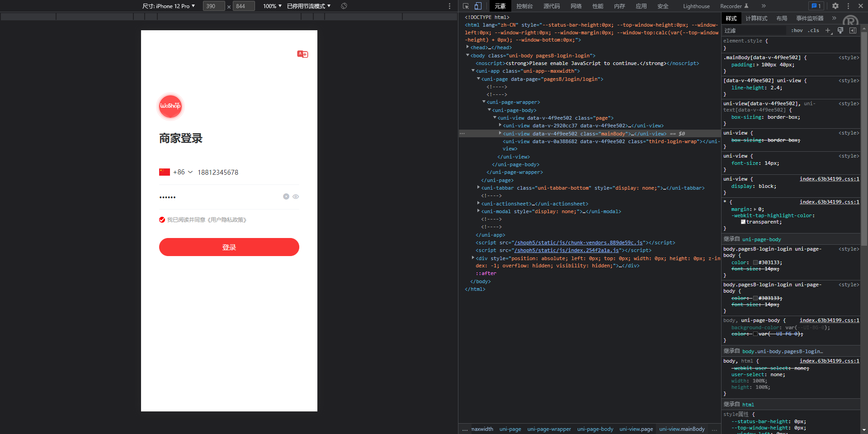
Task: Show password with the eye icon
Action: [x=296, y=196]
